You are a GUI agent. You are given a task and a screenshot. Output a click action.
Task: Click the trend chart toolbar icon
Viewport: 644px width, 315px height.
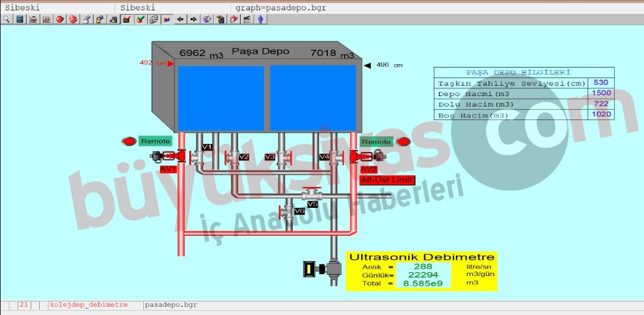tap(47, 20)
